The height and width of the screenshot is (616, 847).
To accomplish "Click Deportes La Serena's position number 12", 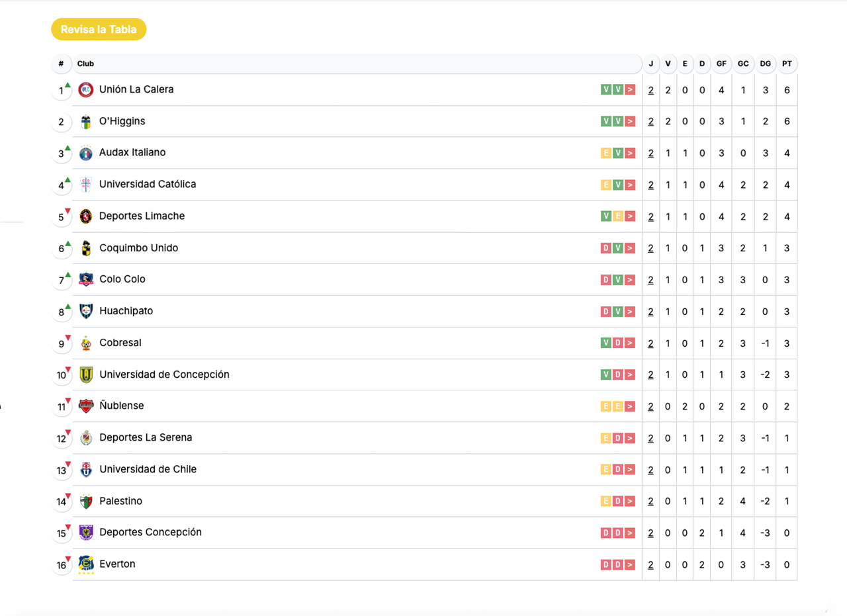I will pyautogui.click(x=61, y=439).
